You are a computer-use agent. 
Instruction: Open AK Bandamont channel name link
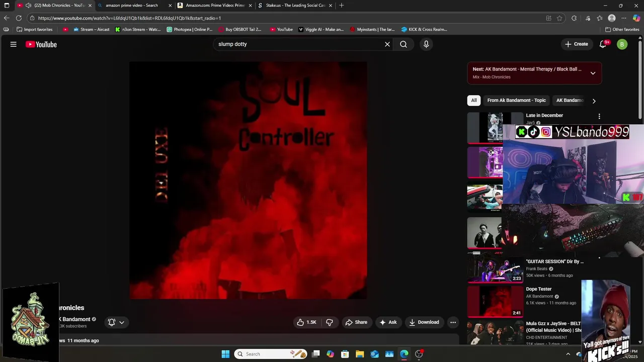click(x=75, y=319)
